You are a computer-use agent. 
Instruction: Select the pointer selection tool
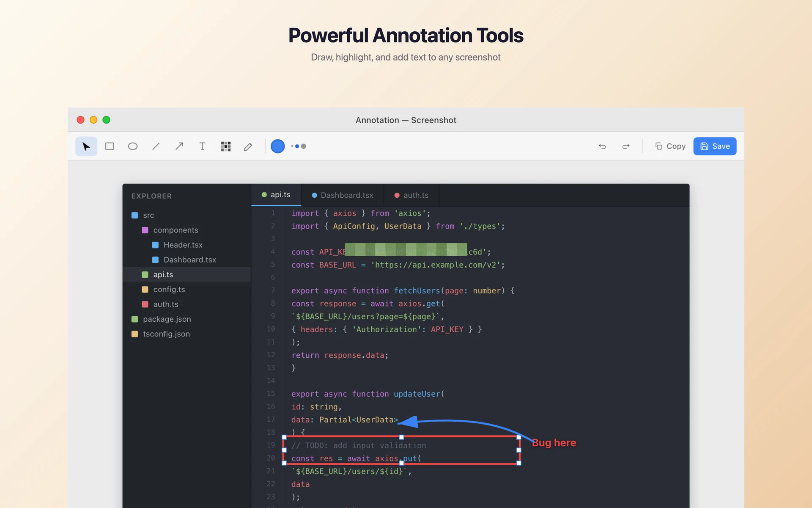coord(86,146)
